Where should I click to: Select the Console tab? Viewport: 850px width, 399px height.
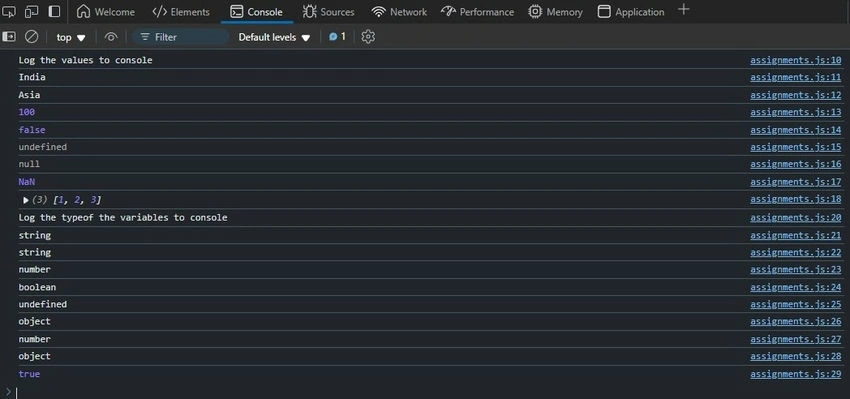(256, 11)
